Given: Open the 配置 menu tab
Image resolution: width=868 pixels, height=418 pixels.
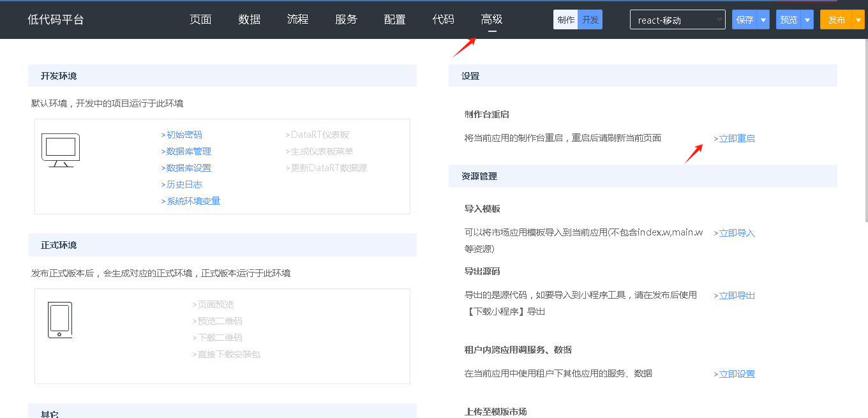Looking at the screenshot, I should (x=395, y=19).
